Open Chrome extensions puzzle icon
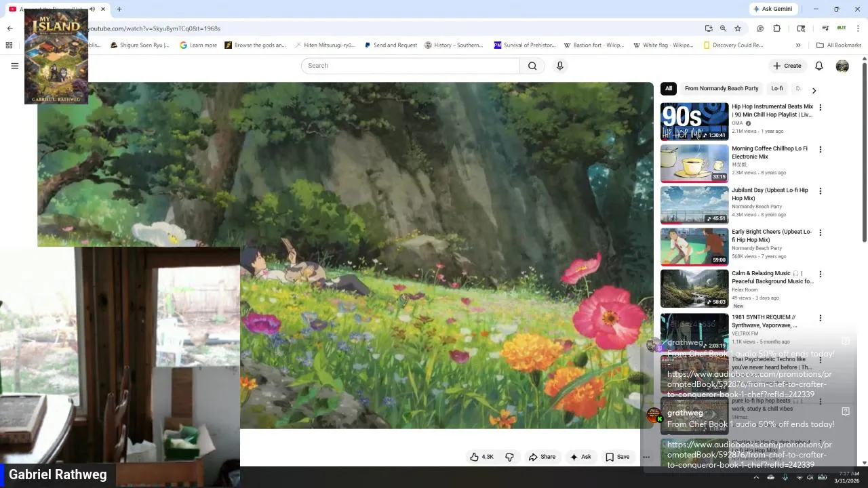Screen dimensions: 868x488 point(777,28)
